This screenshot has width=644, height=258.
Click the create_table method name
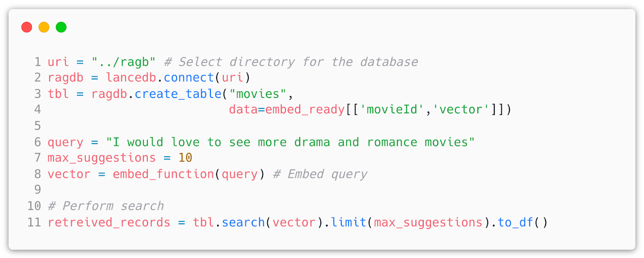point(178,94)
